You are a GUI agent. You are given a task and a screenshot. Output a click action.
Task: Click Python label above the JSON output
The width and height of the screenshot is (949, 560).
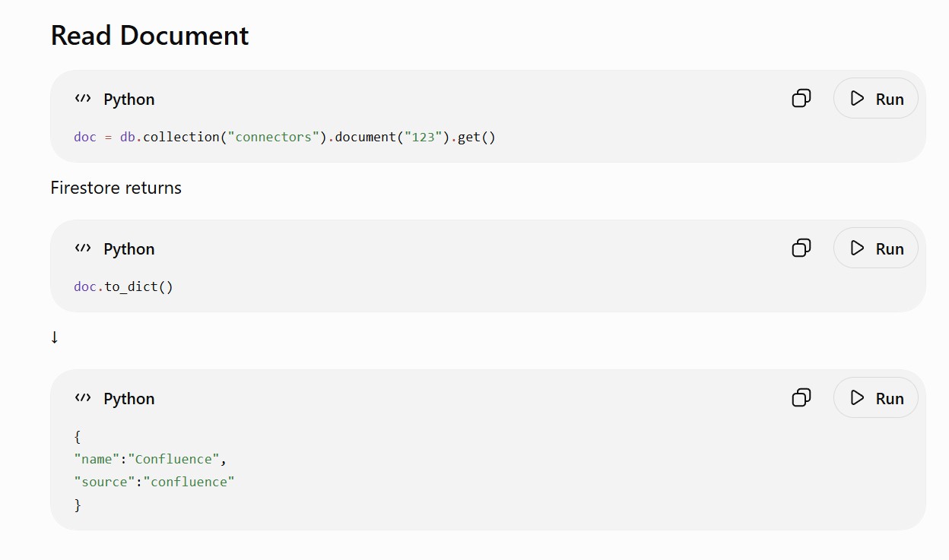click(x=129, y=399)
